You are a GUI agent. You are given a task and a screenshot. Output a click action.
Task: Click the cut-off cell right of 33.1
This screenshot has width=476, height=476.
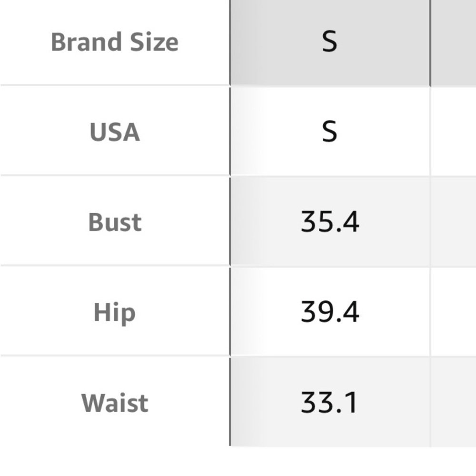[x=454, y=403]
